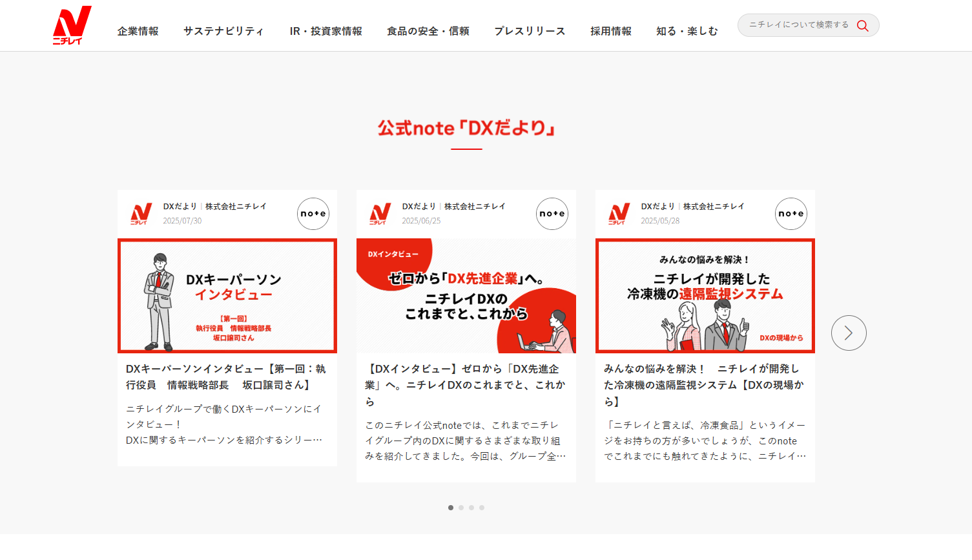Click the heading 公式note「DXだより」
The image size is (972, 560).
(466, 128)
